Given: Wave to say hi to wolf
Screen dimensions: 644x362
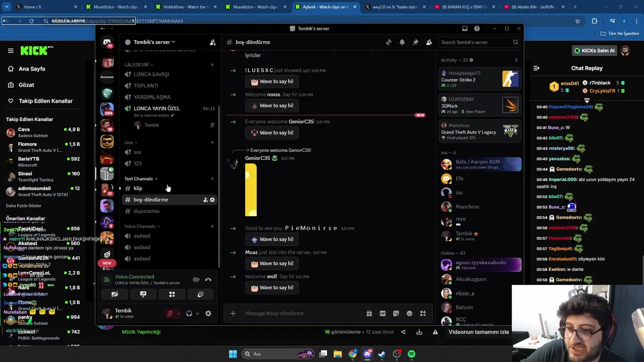Looking at the screenshot, I should (272, 288).
